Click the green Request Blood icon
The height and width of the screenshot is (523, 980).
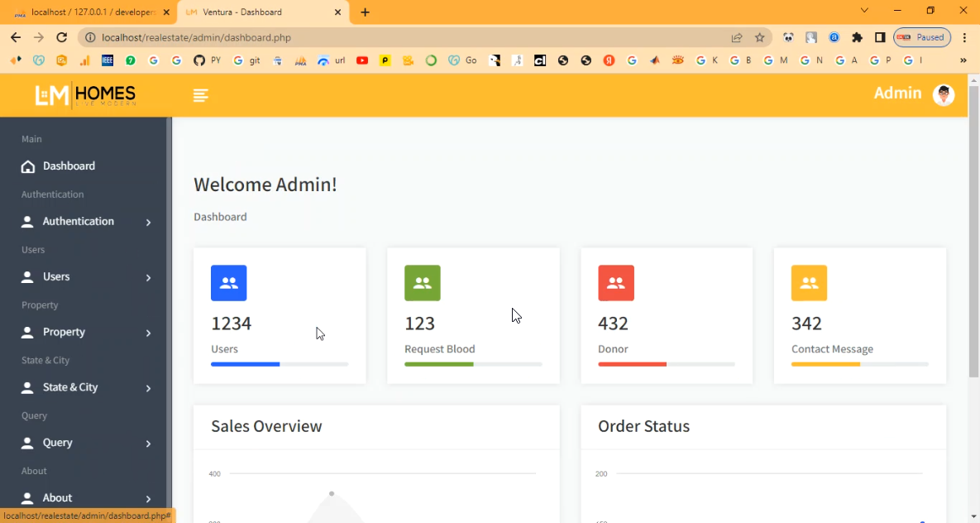click(422, 283)
